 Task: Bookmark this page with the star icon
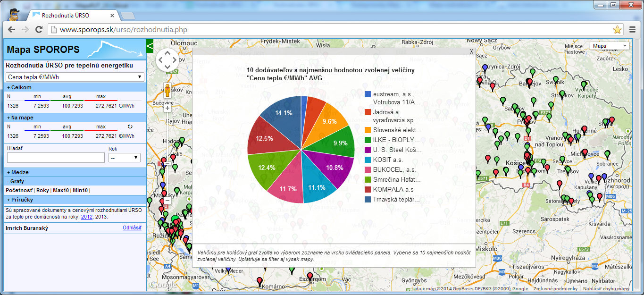coord(618,30)
